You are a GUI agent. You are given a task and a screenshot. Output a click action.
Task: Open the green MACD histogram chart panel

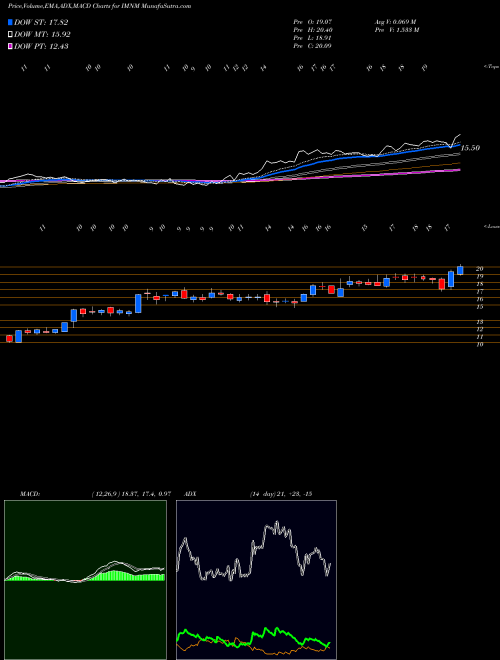click(85, 580)
